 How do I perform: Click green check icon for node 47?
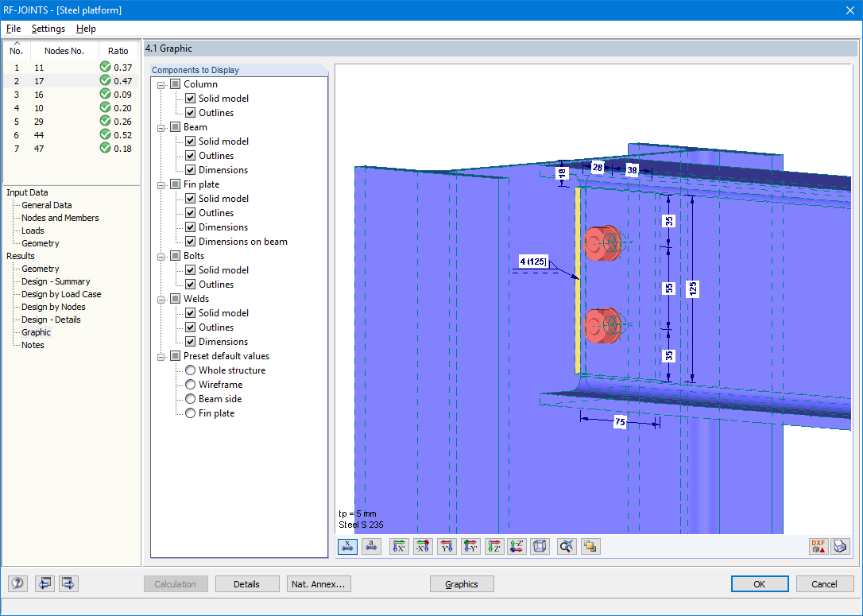(x=105, y=148)
